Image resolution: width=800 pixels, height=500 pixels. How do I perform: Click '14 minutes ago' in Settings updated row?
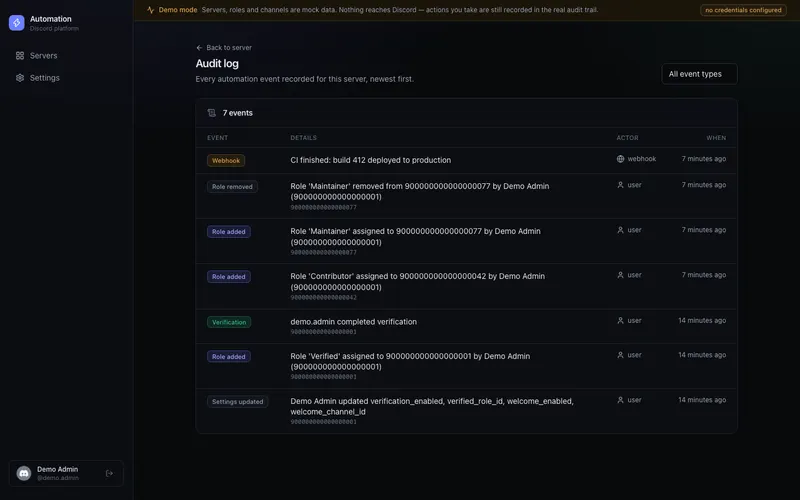coord(702,400)
